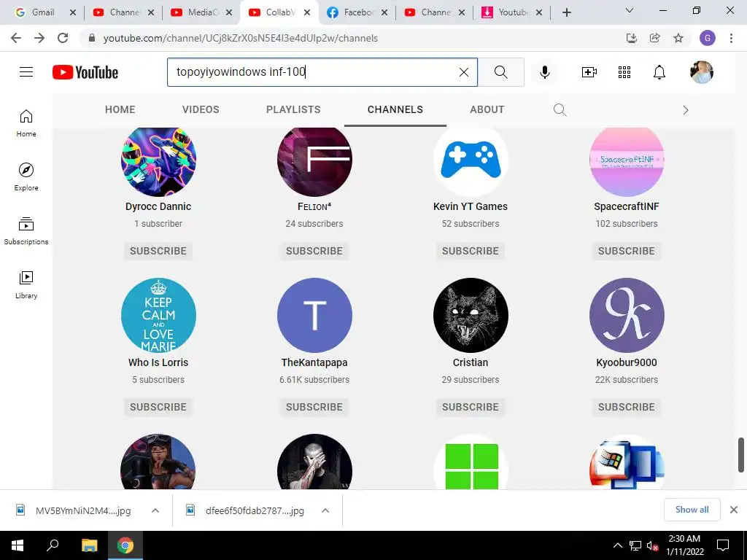Switch to the Youtube downloader browser tab

(512, 12)
